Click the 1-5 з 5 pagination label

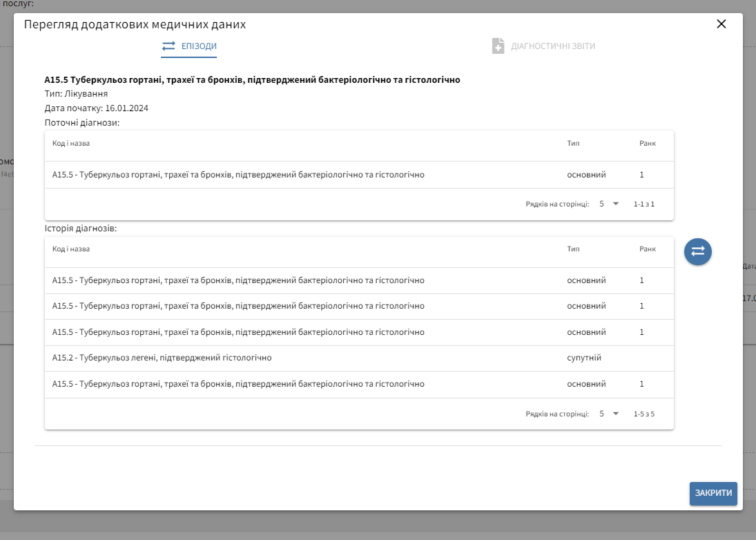pyautogui.click(x=643, y=414)
